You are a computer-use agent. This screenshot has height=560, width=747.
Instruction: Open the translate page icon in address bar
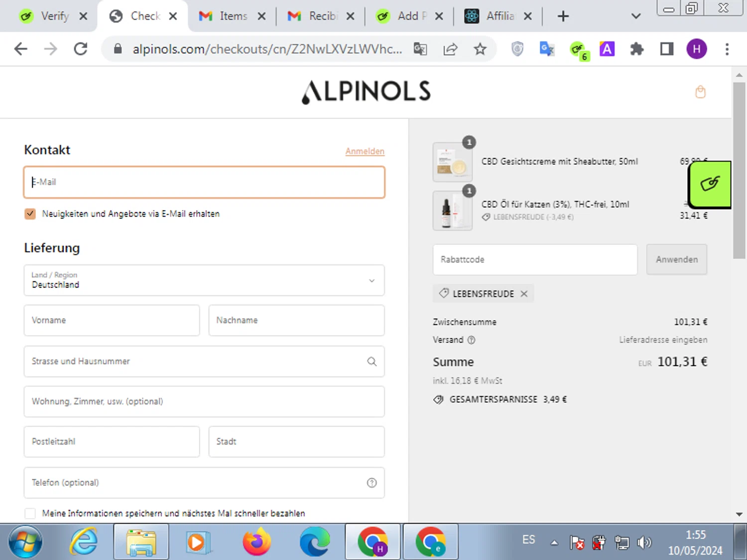(x=420, y=49)
